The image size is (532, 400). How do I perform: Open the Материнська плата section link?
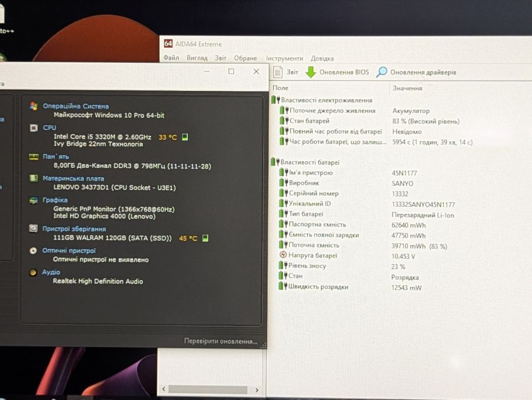click(x=73, y=178)
